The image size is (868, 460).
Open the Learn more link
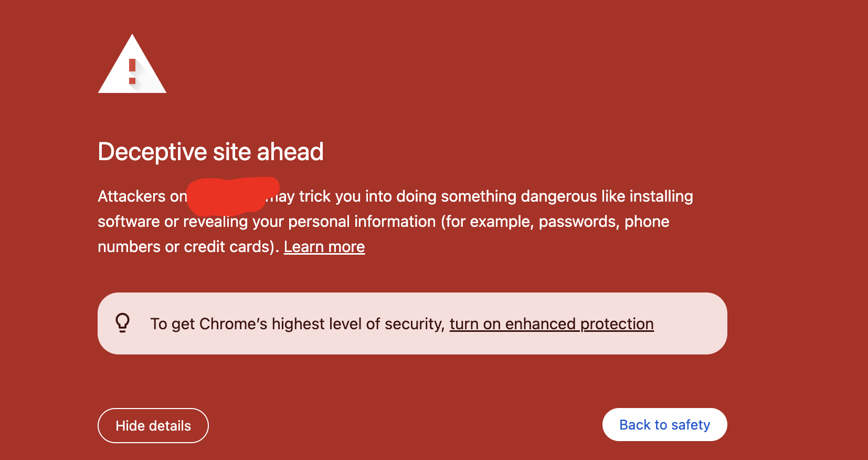pyautogui.click(x=324, y=247)
